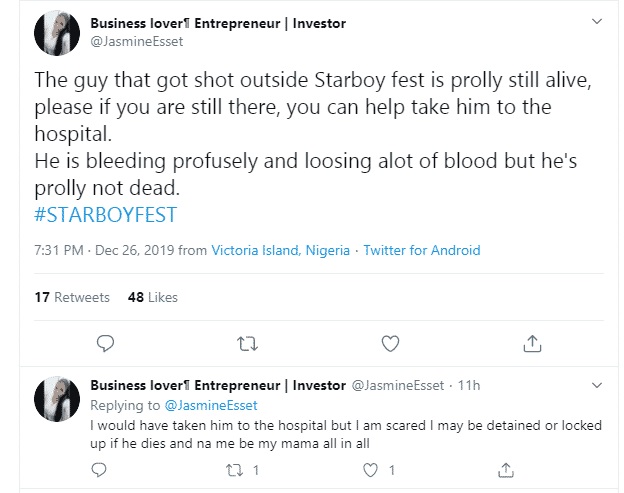The height and width of the screenshot is (493, 624).
Task: Like the follow-up reply tweet
Action: [x=370, y=469]
